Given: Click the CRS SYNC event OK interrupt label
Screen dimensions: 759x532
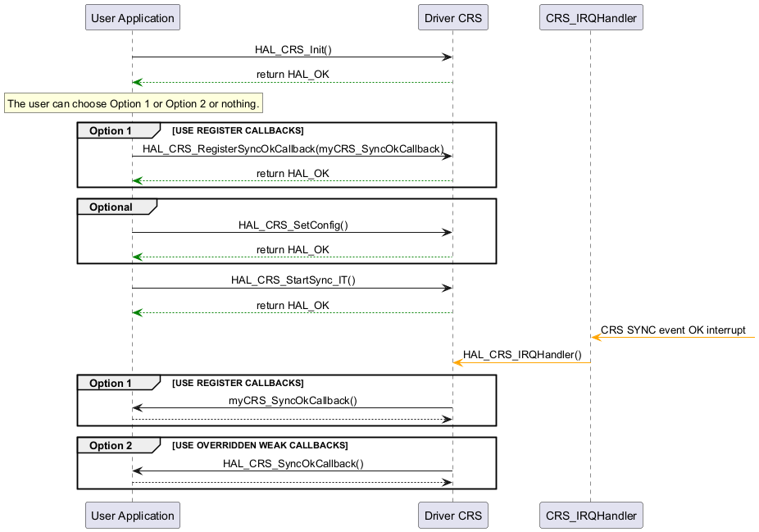Looking at the screenshot, I should [673, 330].
